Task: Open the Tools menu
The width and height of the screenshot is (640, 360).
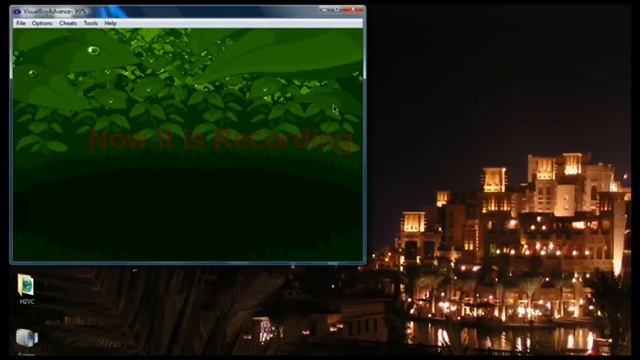Action: [91, 23]
